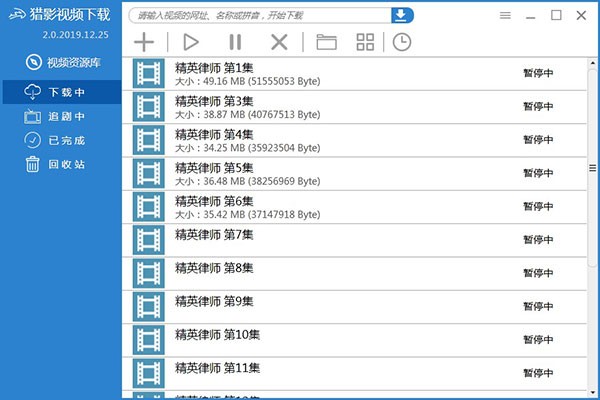The image size is (600, 400).
Task: Switch to grid view icon
Action: tap(365, 42)
